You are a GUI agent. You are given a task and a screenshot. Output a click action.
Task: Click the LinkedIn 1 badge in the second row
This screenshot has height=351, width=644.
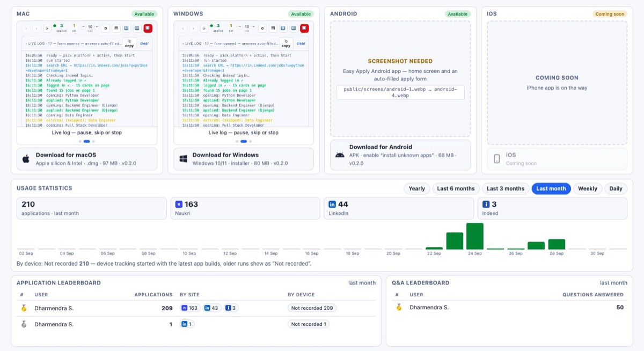(x=187, y=324)
